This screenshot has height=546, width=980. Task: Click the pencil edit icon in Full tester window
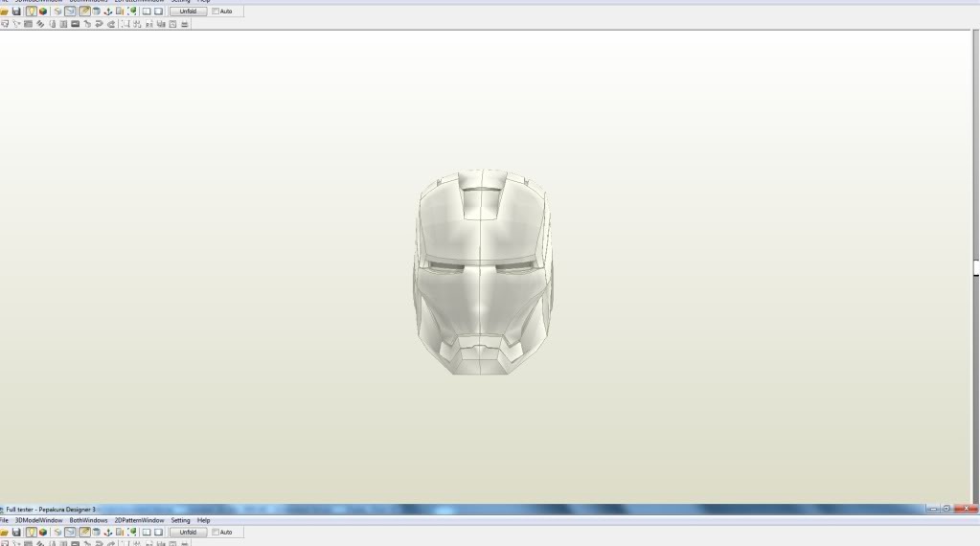pyautogui.click(x=84, y=533)
